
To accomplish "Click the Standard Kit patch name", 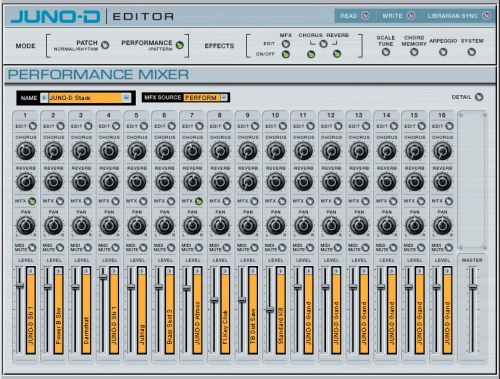I will pyautogui.click(x=281, y=326).
